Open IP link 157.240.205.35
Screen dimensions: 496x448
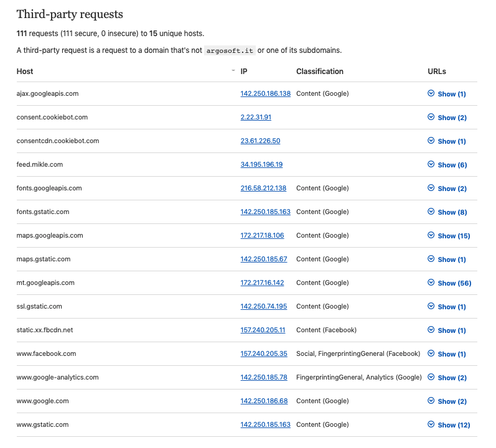[x=264, y=354]
